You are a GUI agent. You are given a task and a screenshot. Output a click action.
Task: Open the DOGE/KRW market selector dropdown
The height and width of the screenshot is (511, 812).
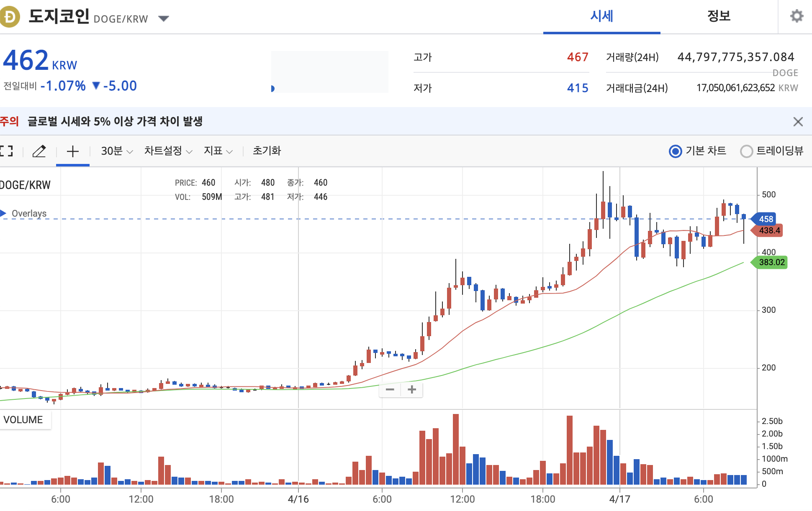coord(163,18)
